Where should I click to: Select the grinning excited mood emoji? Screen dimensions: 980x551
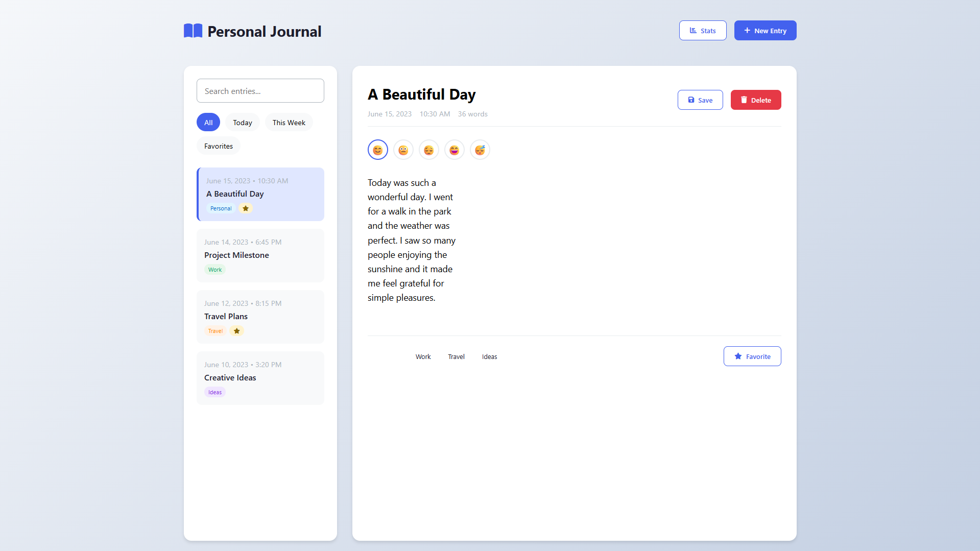tap(454, 150)
